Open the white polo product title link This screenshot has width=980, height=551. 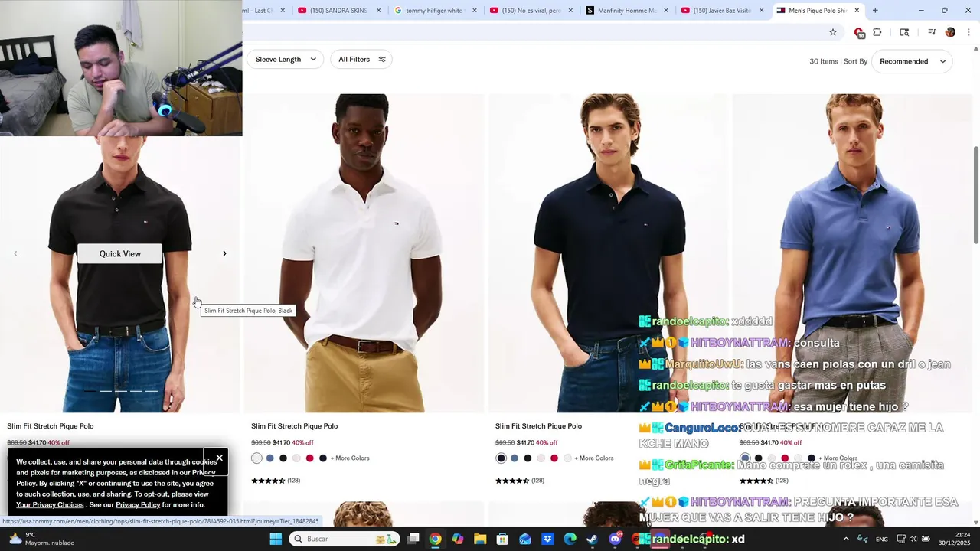pos(294,426)
